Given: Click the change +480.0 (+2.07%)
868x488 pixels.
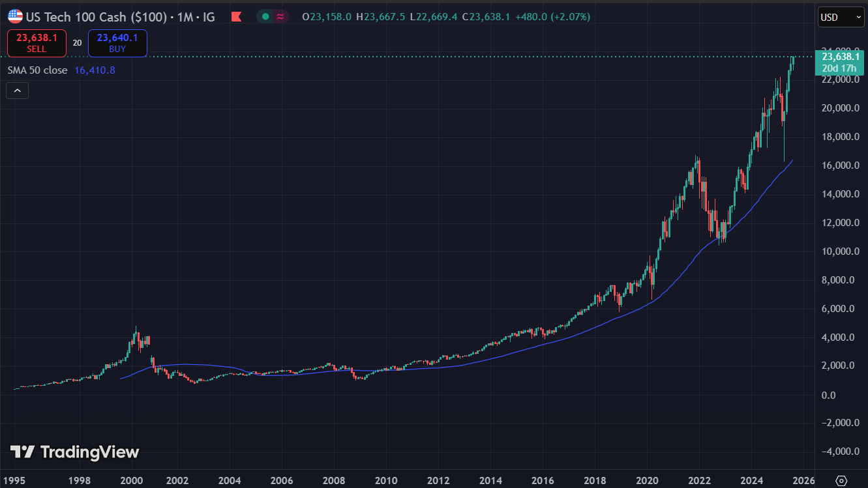Looking at the screenshot, I should pyautogui.click(x=553, y=17).
